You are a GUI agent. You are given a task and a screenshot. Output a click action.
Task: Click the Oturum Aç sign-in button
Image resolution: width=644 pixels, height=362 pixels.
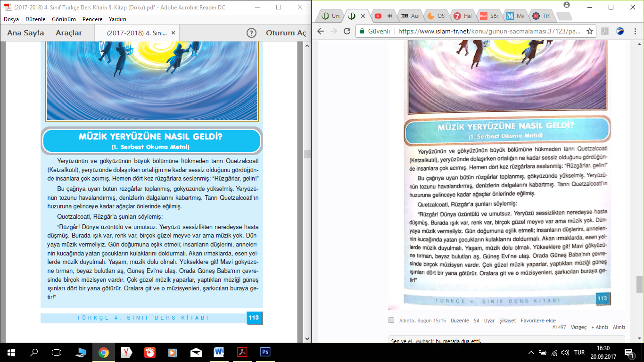coord(286,33)
